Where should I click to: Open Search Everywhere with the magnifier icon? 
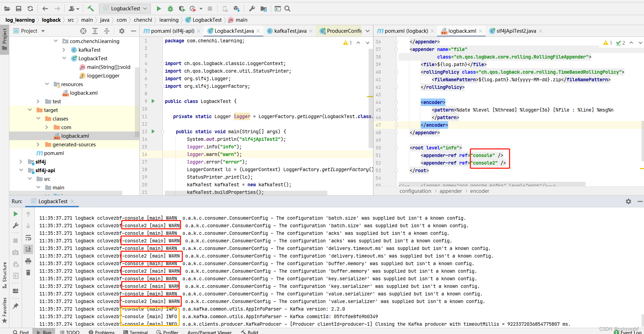pos(288,9)
